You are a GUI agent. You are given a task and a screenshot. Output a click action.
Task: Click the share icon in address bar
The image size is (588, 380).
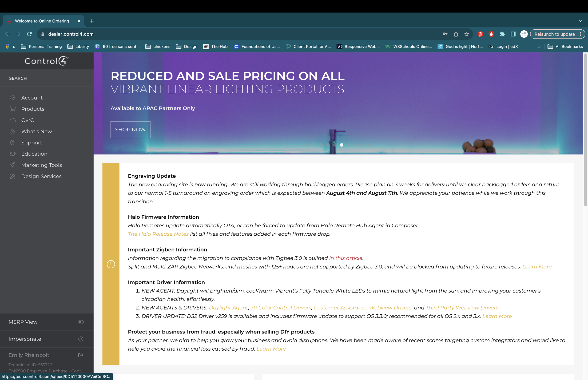click(456, 34)
